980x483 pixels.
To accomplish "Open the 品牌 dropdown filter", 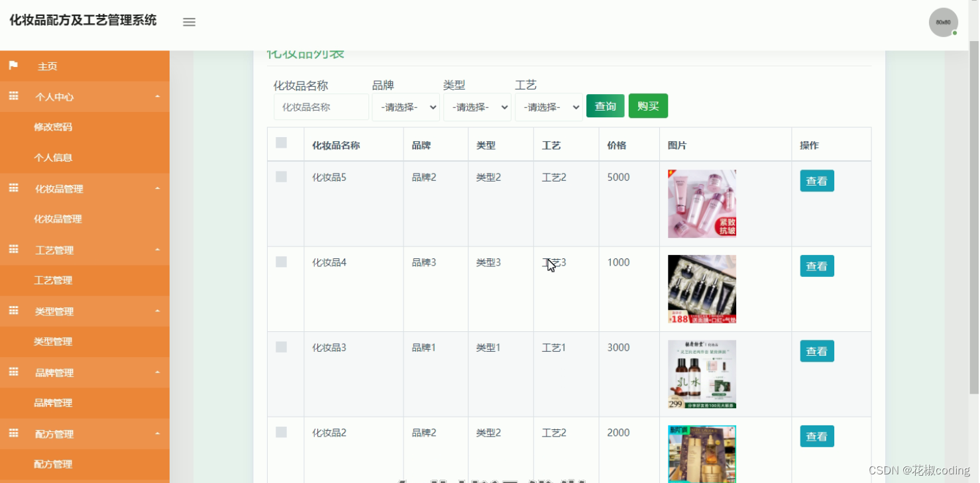I will click(405, 106).
